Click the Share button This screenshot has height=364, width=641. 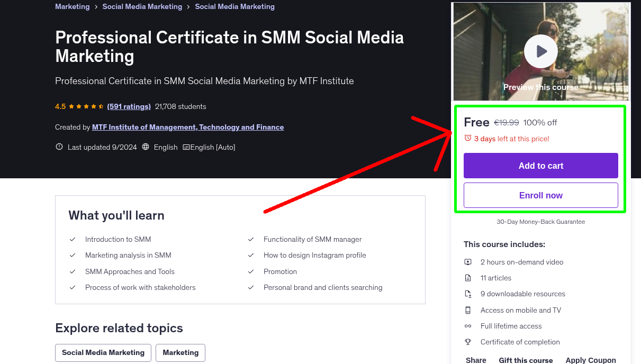[476, 360]
